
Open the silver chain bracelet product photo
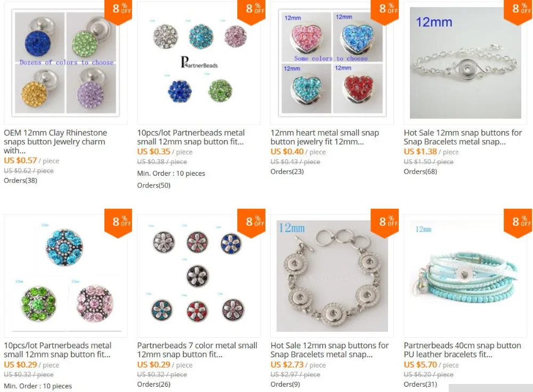(x=465, y=63)
